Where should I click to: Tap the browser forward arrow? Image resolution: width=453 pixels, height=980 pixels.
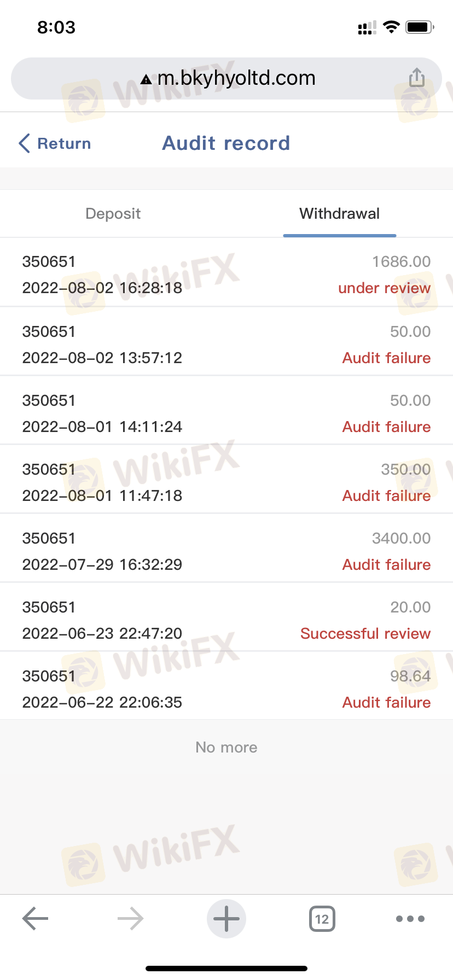[x=131, y=919]
